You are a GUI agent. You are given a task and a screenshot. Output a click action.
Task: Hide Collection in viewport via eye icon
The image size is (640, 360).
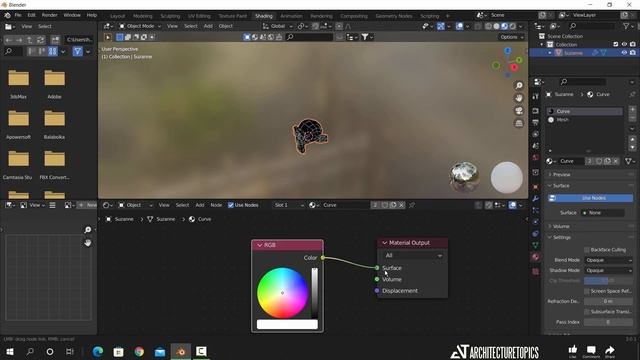(624, 44)
